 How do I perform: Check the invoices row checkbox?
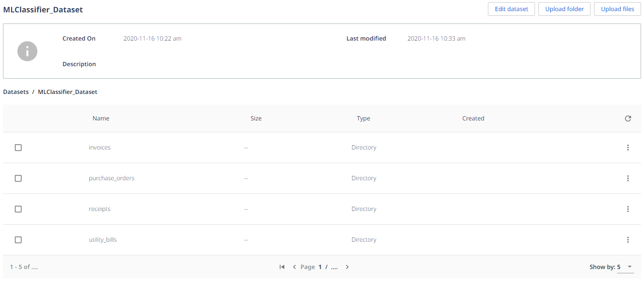pyautogui.click(x=18, y=147)
